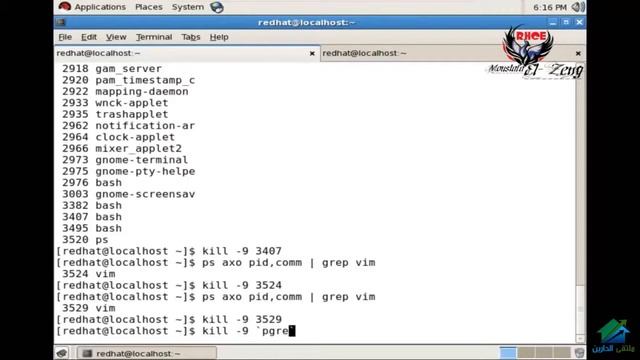This screenshot has height=360, width=640.
Task: Click the 'kill -9 3407' command
Action: 242,251
